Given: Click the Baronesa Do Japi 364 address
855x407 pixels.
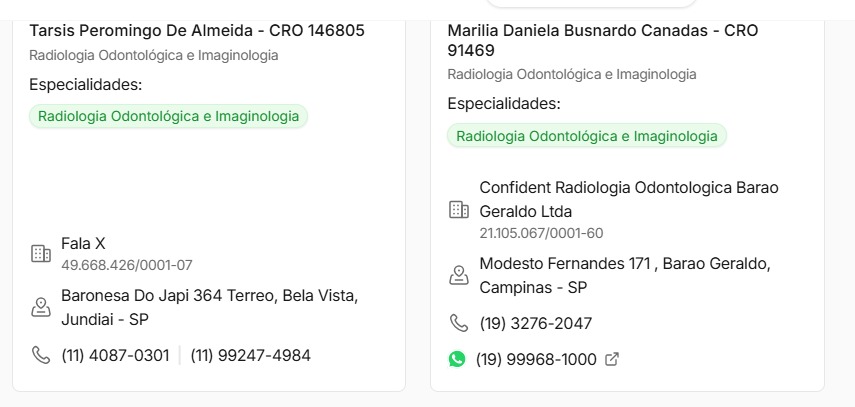Looking at the screenshot, I should click(209, 308).
